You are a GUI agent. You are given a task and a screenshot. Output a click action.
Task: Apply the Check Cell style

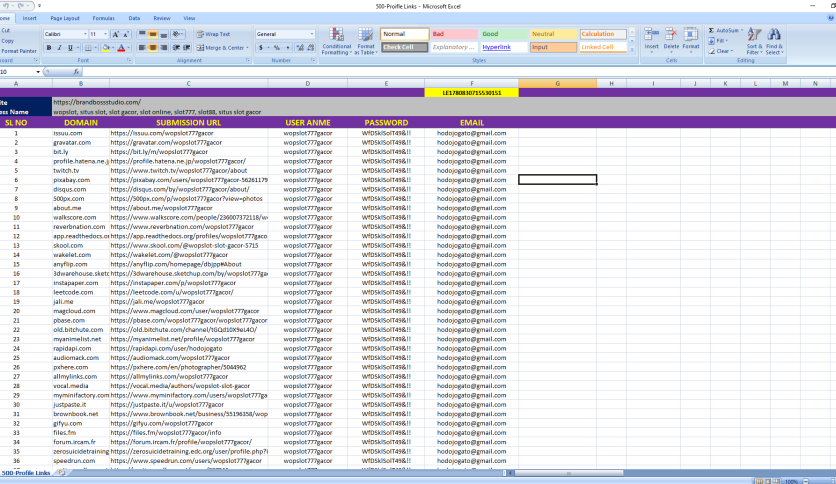(x=405, y=47)
